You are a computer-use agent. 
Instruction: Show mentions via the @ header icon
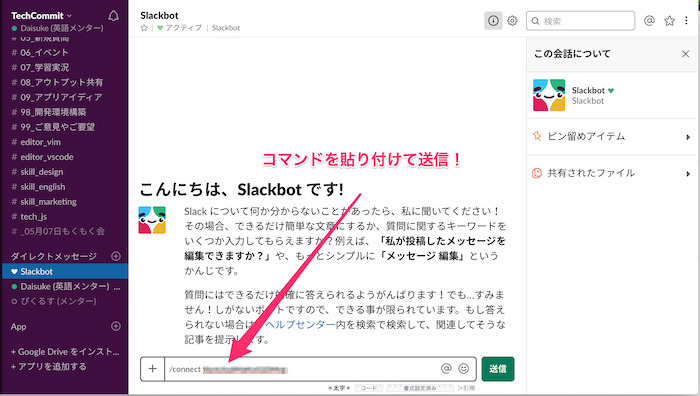(x=649, y=21)
